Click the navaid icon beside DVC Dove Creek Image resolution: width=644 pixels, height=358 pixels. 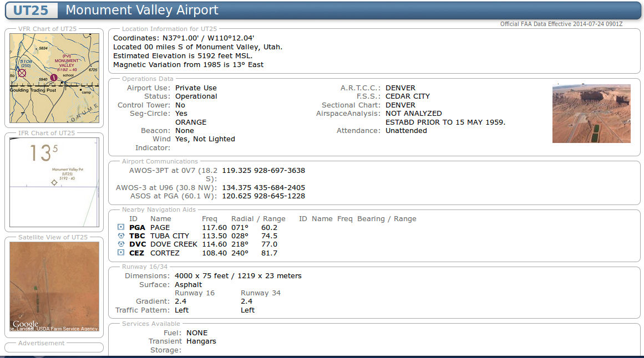pyautogui.click(x=121, y=244)
